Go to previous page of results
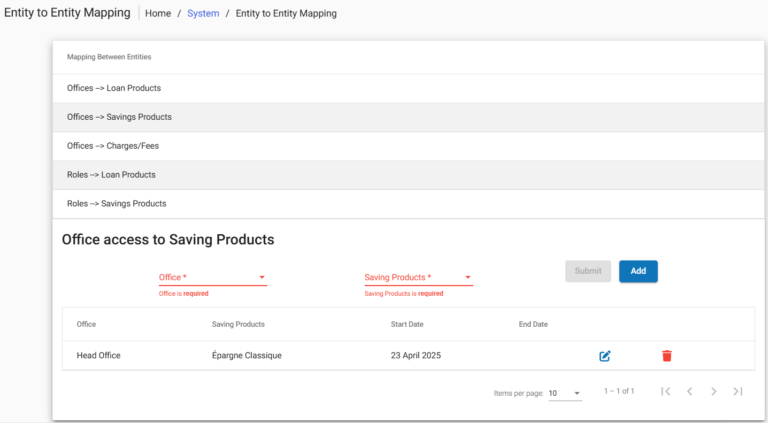Image resolution: width=768 pixels, height=423 pixels. [690, 392]
